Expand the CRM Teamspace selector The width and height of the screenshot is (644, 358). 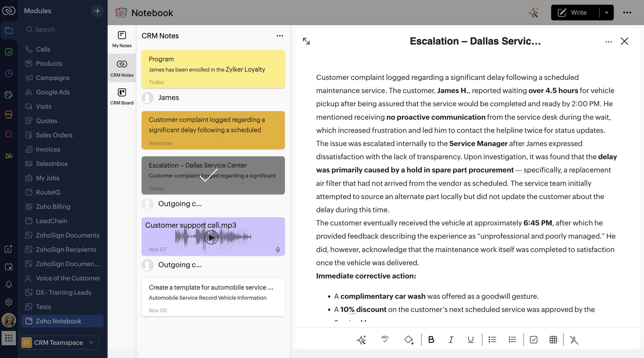click(x=91, y=342)
